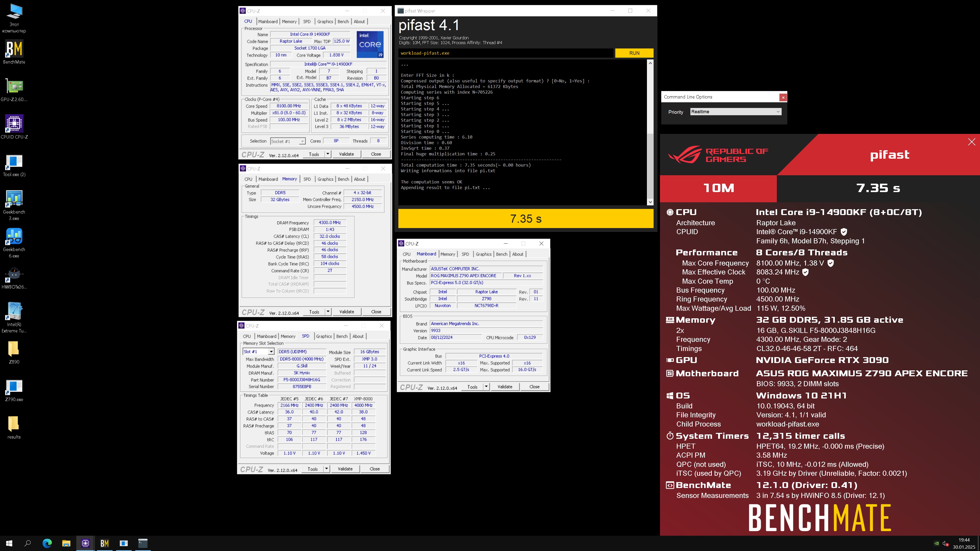Image resolution: width=980 pixels, height=551 pixels.
Task: Click the yellow RUN button in pifast
Action: (634, 53)
